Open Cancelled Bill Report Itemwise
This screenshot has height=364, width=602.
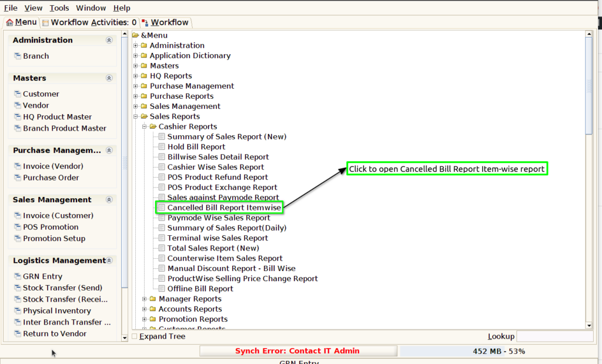click(224, 208)
